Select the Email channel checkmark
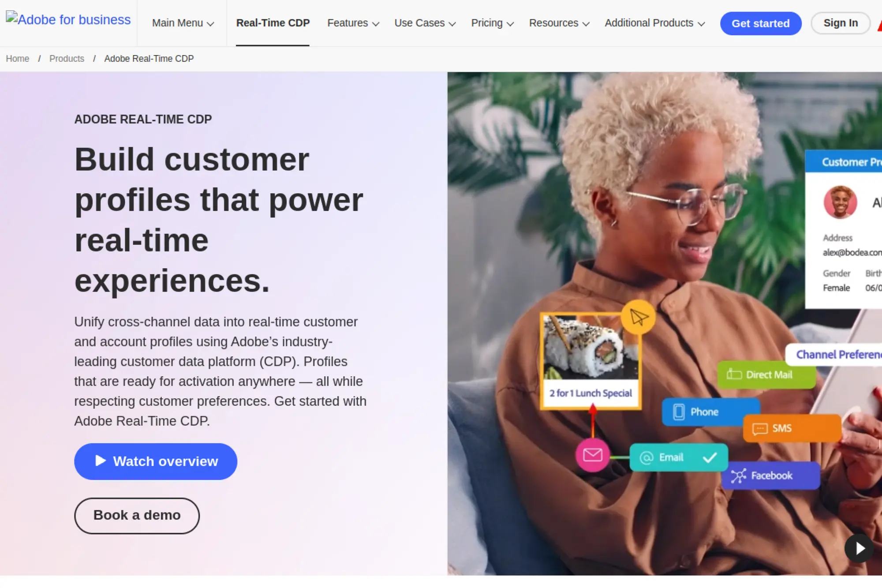This screenshot has width=882, height=588. click(710, 457)
